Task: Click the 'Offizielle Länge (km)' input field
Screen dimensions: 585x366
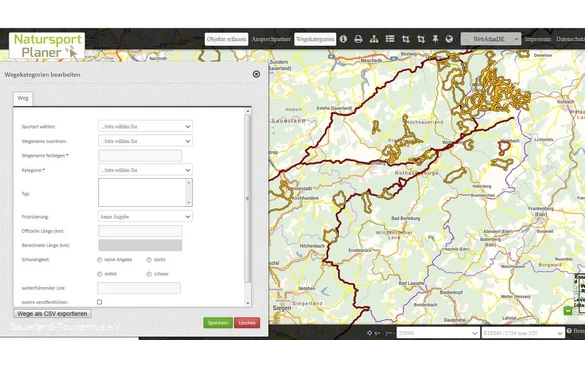Action: click(140, 231)
